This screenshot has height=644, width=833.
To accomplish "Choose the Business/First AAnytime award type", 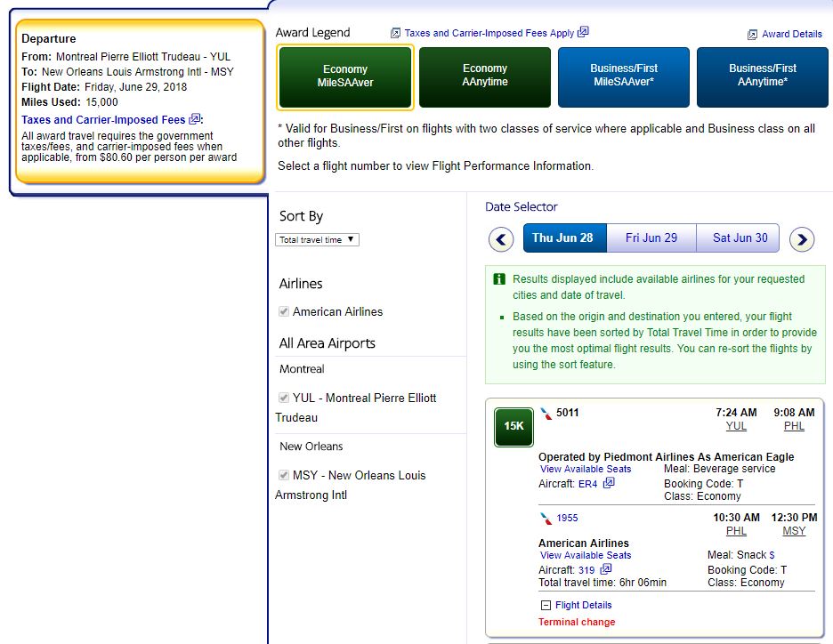I will click(x=764, y=76).
